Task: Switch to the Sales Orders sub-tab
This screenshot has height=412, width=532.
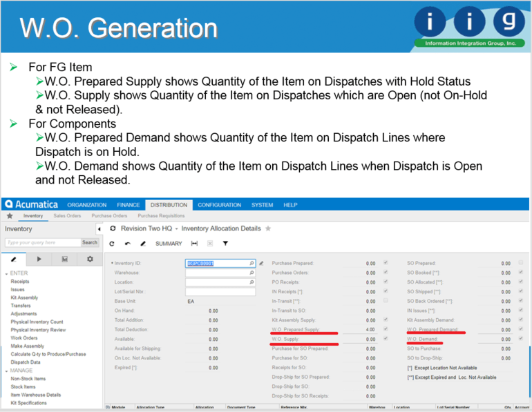Action: [x=67, y=216]
